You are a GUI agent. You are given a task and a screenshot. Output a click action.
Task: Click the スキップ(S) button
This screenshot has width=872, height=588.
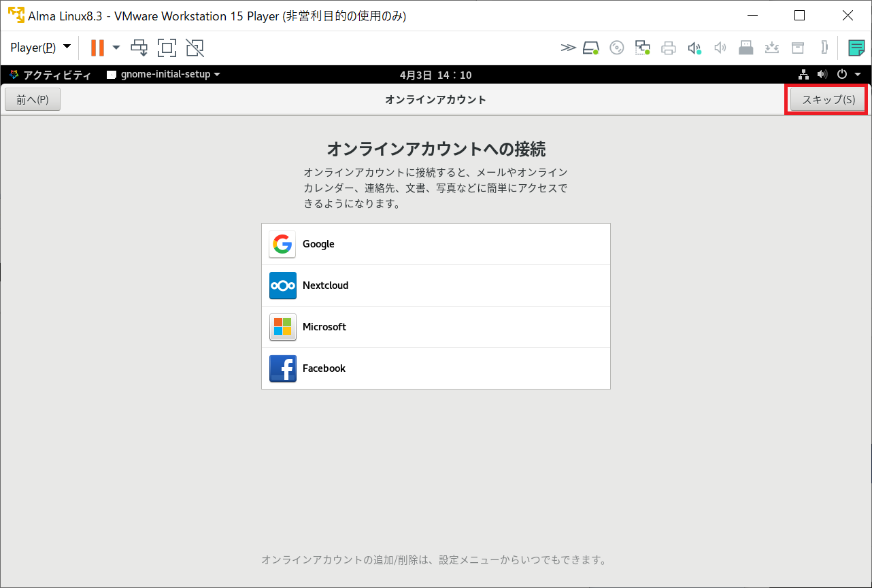tap(828, 100)
